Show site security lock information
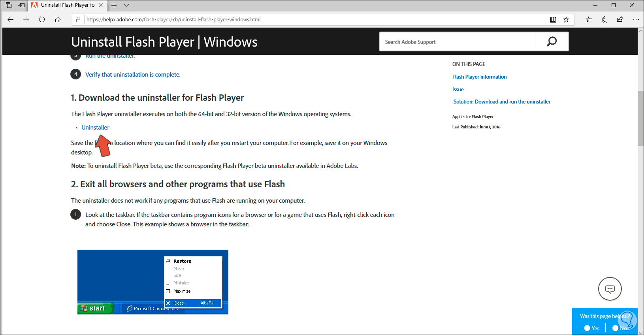The width and height of the screenshot is (644, 335). 78,19
